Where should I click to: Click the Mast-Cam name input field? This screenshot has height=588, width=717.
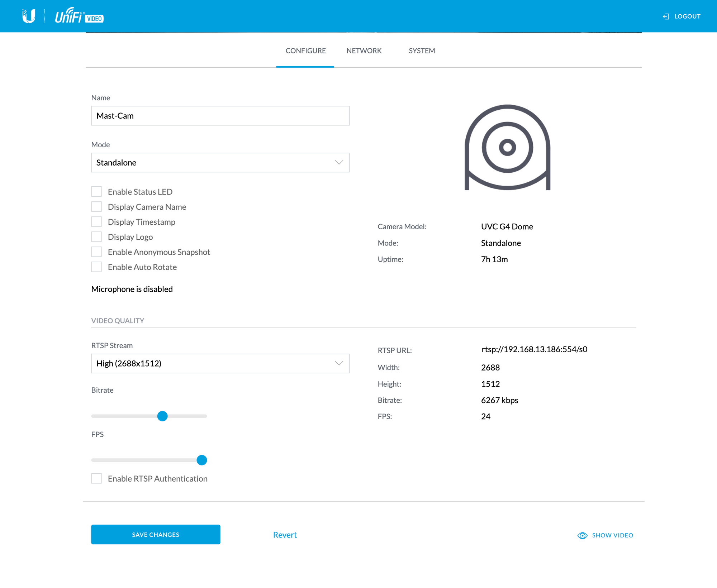coord(220,115)
